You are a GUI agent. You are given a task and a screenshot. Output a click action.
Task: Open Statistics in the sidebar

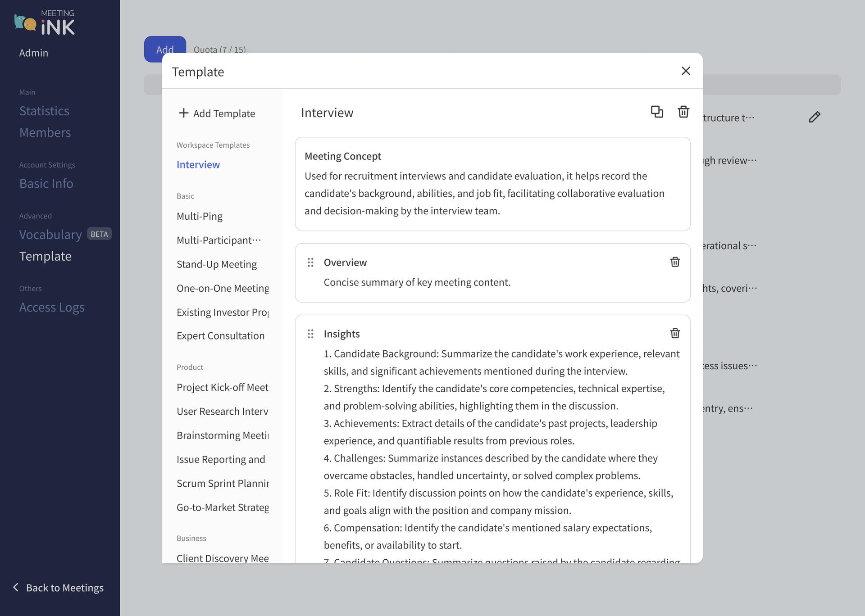pos(44,111)
